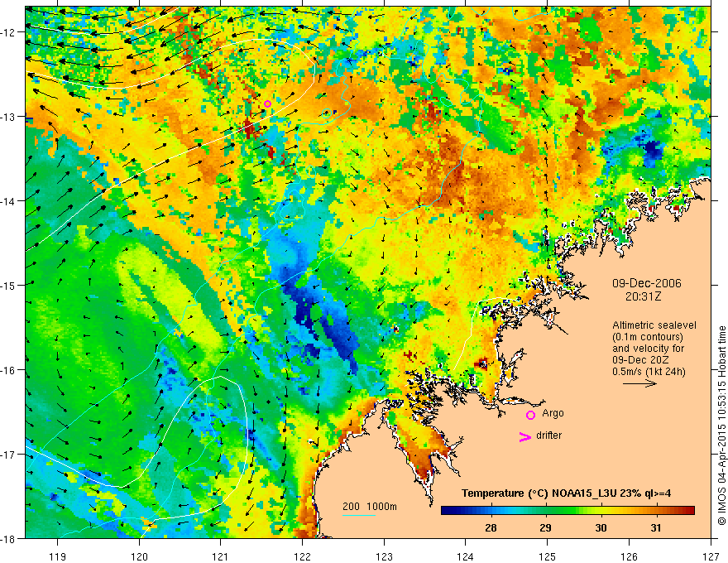Click the magenta drifter legend marker
This screenshot has height=563, width=728.
[x=525, y=436]
